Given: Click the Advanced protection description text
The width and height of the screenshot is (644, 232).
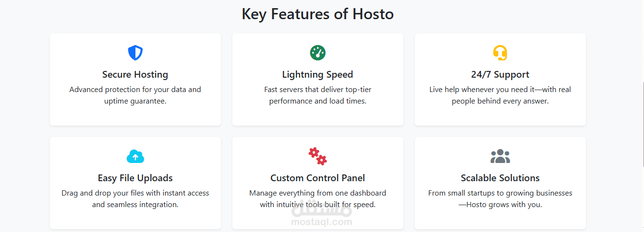Looking at the screenshot, I should point(135,95).
